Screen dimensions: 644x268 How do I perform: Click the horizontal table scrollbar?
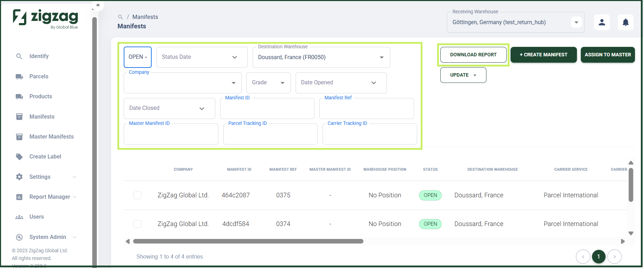pyautogui.click(x=248, y=241)
